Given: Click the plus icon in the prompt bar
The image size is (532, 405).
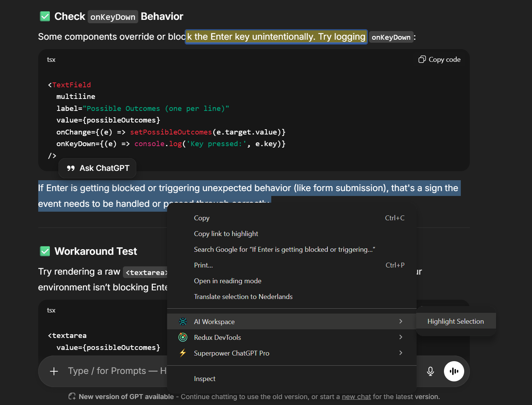Looking at the screenshot, I should point(54,371).
